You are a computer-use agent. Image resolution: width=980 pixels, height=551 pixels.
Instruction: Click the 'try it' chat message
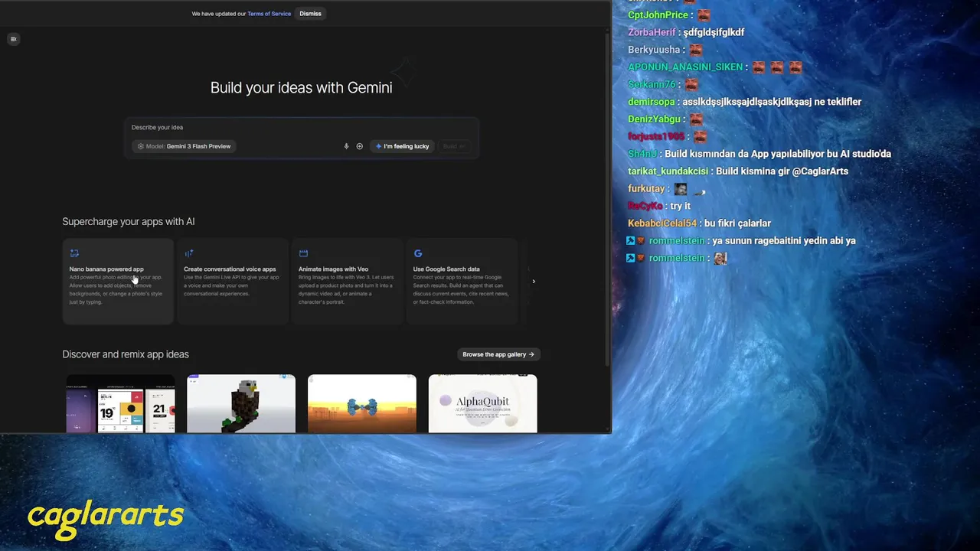point(680,206)
